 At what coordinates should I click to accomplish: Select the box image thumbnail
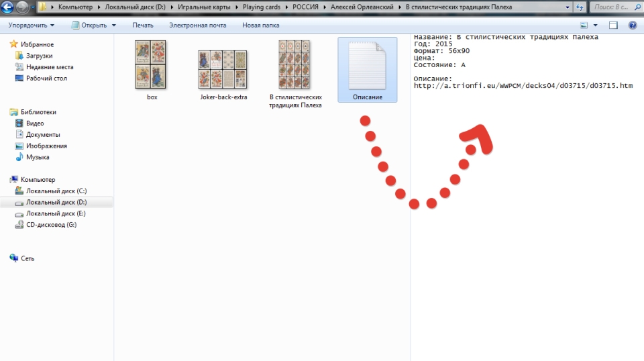click(x=150, y=64)
